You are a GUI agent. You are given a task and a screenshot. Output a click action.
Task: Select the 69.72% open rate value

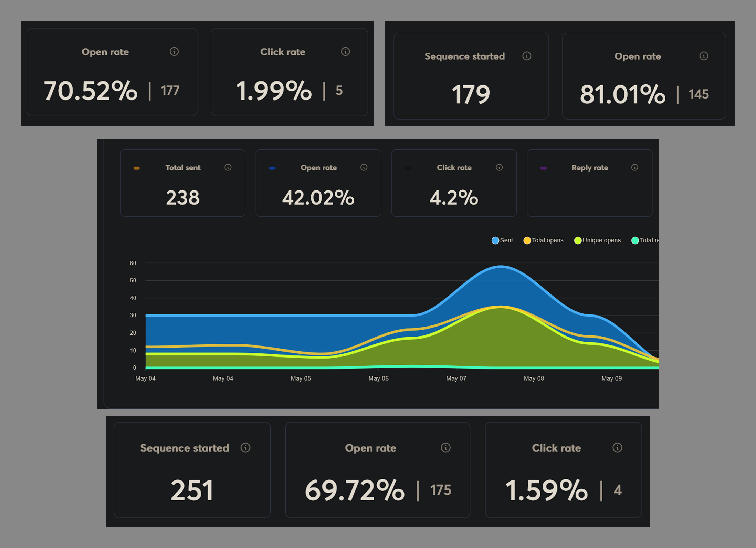click(355, 490)
